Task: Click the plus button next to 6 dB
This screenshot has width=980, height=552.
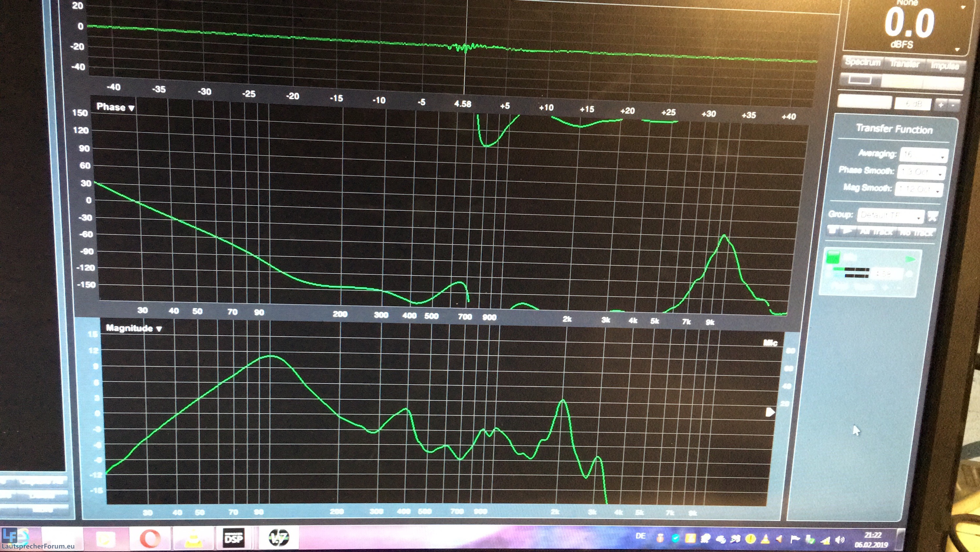Action: [940, 105]
